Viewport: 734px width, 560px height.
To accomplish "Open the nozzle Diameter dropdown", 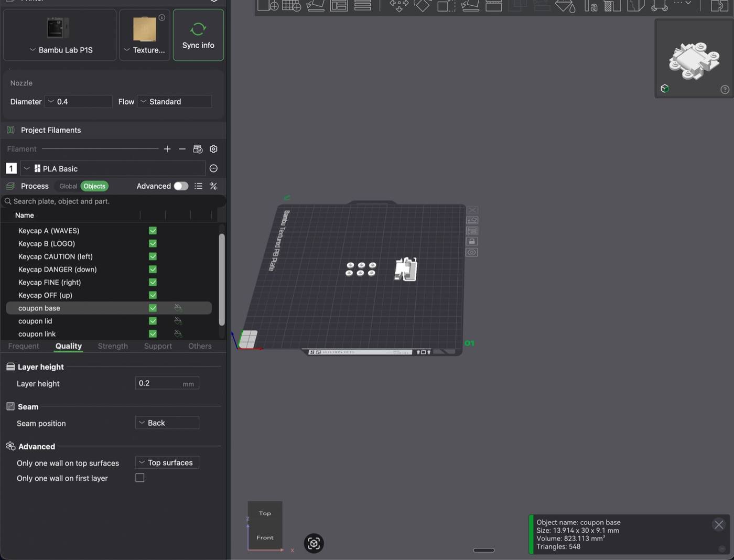I will tap(79, 101).
